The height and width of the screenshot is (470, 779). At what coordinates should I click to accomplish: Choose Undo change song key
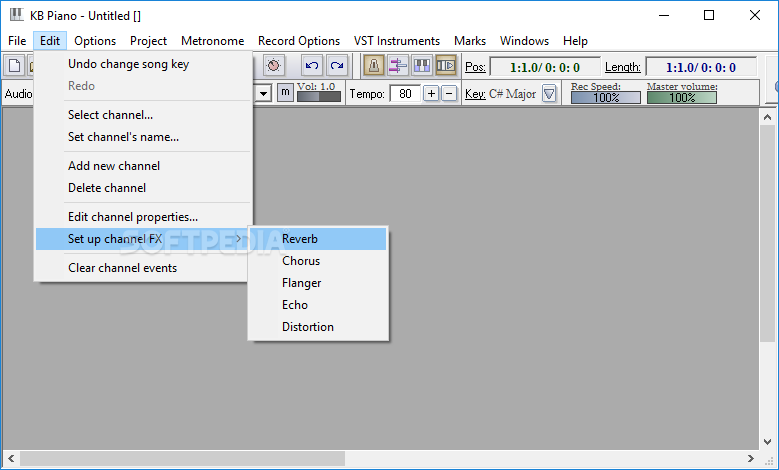(143, 64)
